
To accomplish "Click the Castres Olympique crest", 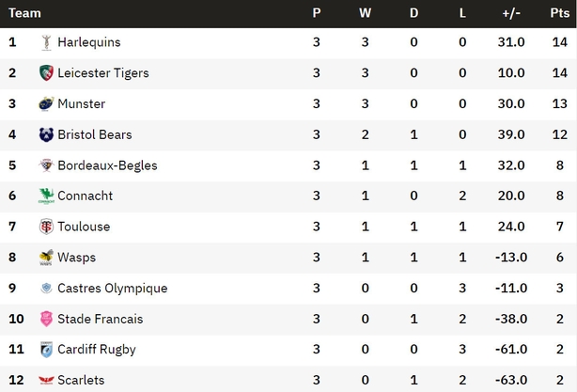I will [x=46, y=288].
